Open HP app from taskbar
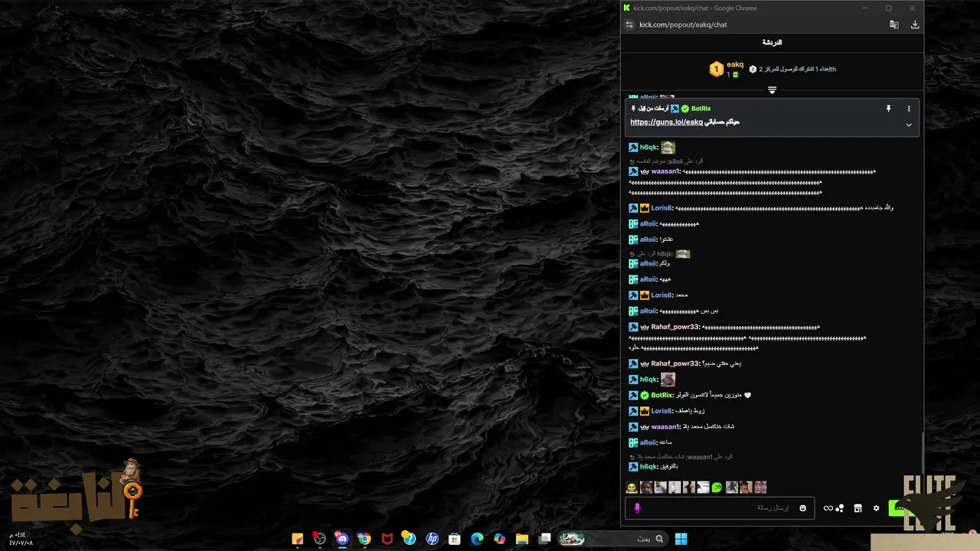980x551 pixels. pyautogui.click(x=432, y=539)
